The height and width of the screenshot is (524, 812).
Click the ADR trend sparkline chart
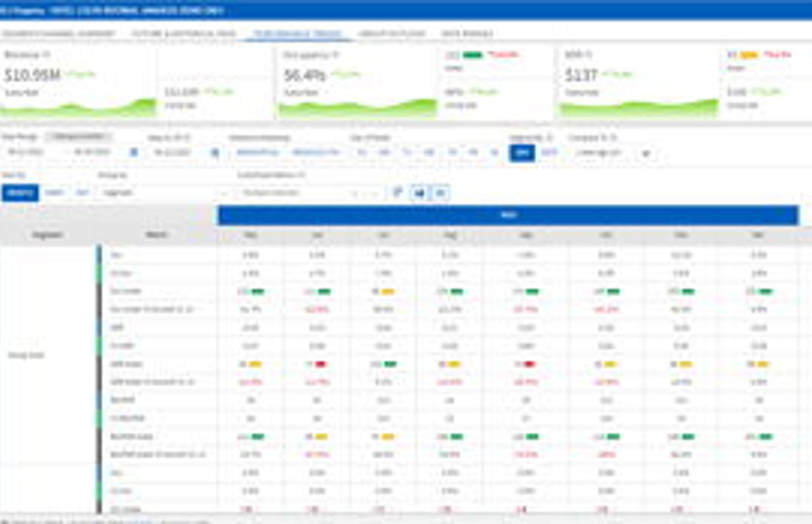point(638,108)
